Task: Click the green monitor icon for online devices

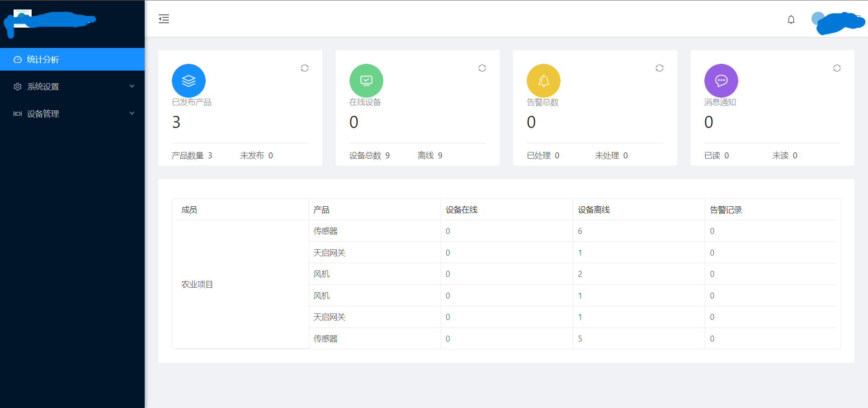Action: (x=366, y=81)
